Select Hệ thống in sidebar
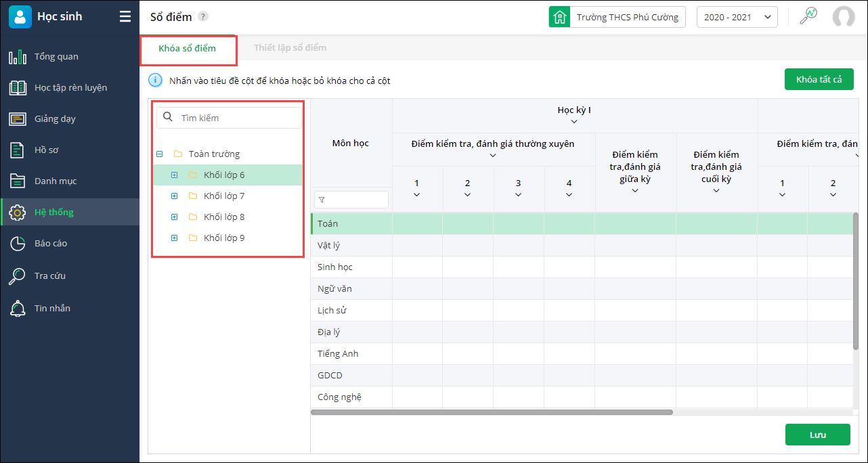Viewport: 868px width, 463px height. 70,212
